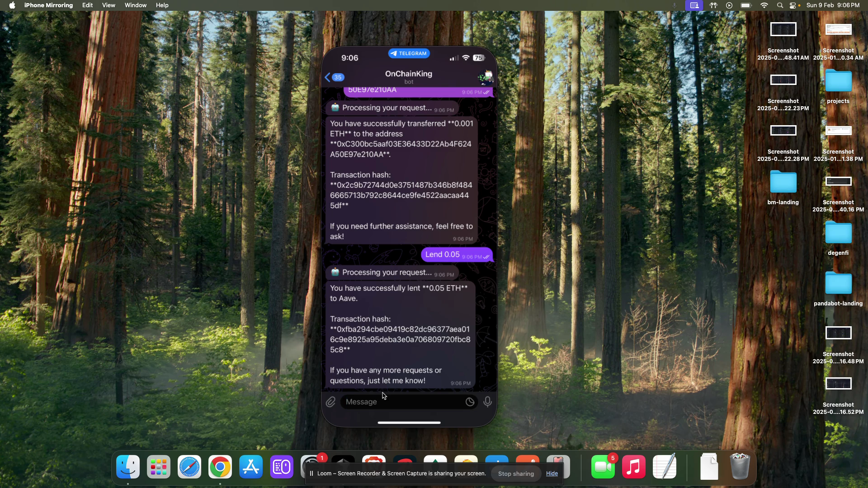Viewport: 868px width, 488px height.
Task: Select the pandabot-landing folder on desktop
Action: point(838,284)
